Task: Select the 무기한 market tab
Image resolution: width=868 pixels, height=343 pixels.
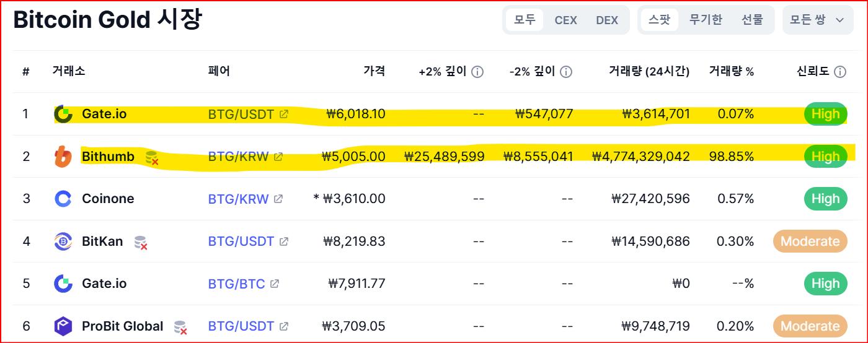Action: click(706, 20)
